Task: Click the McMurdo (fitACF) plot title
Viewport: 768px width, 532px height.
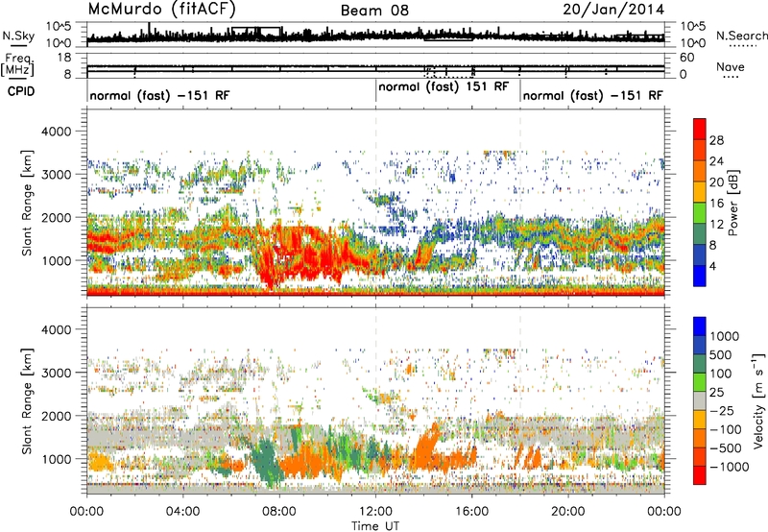Action: pyautogui.click(x=162, y=9)
